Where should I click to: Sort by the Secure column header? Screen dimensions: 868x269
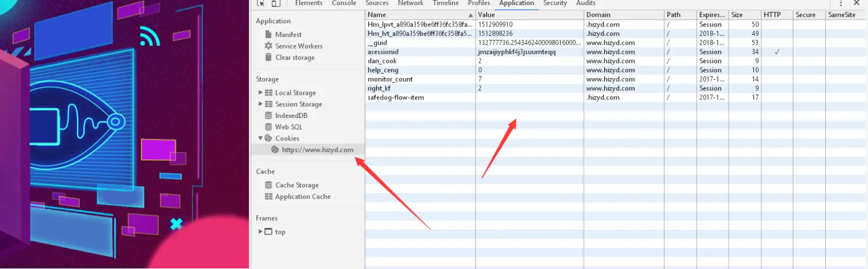(x=809, y=15)
